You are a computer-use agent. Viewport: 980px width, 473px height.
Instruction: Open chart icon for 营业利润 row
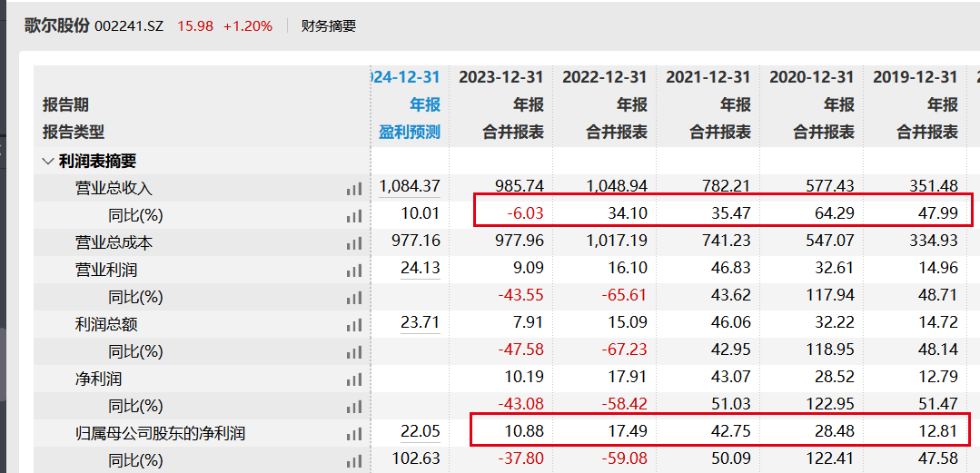354,271
